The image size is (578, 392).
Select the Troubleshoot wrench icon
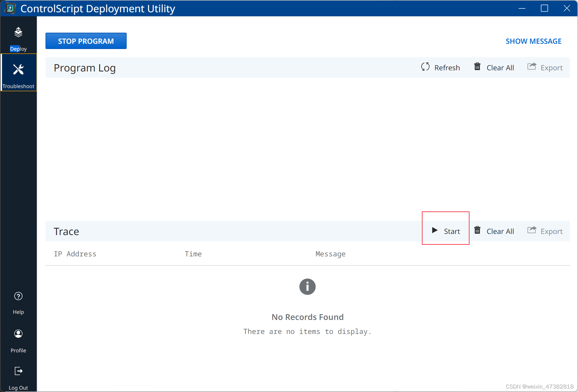pos(18,70)
